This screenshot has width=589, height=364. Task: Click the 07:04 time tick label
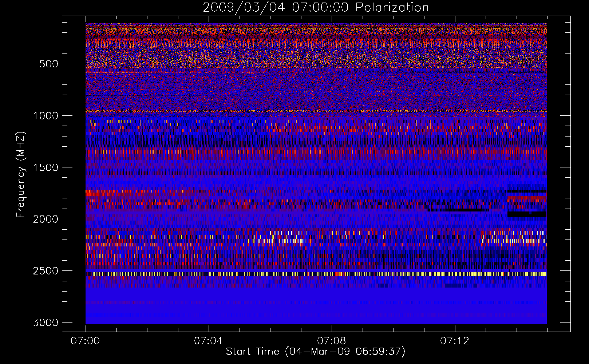coord(208,341)
